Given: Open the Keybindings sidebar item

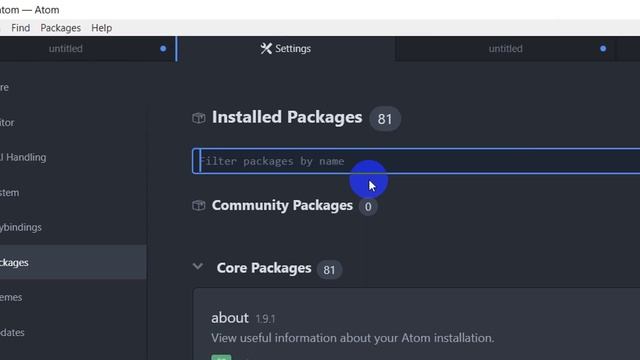Looking at the screenshot, I should click(20, 227).
